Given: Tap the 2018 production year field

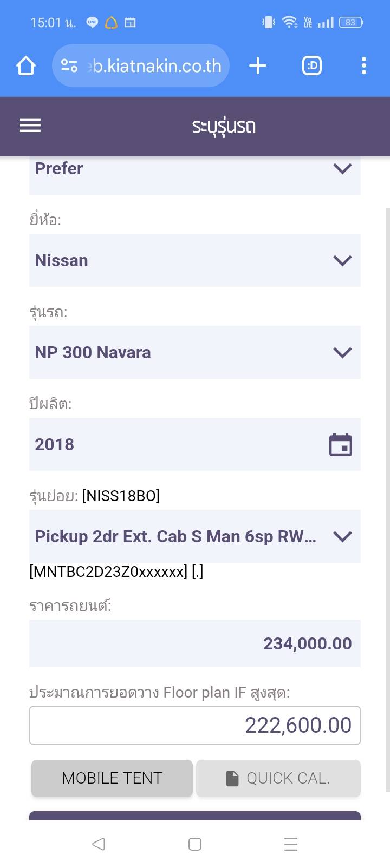Looking at the screenshot, I should click(173, 444).
